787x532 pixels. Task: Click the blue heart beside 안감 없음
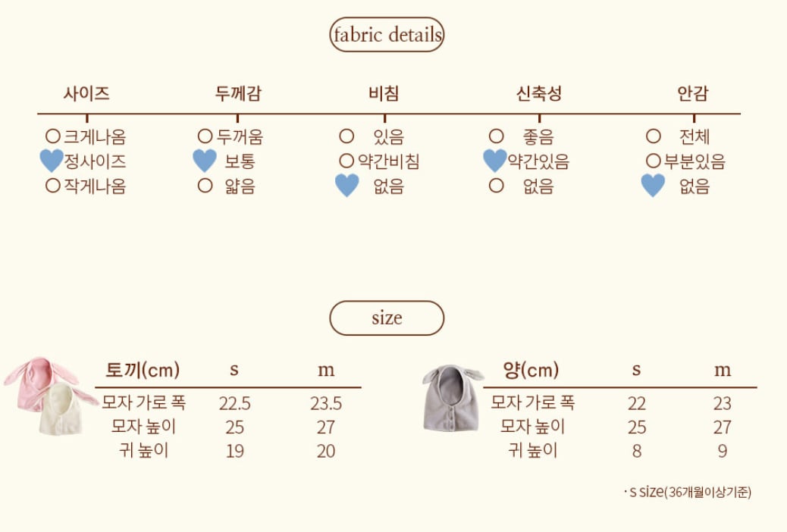653,185
